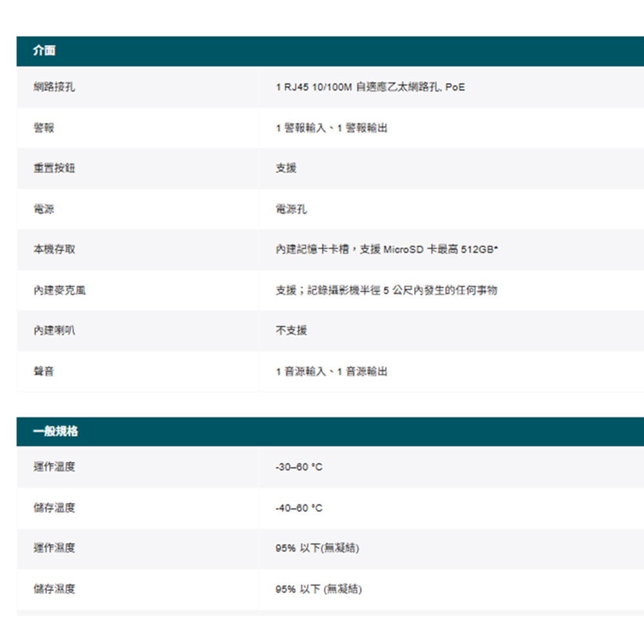The image size is (644, 644).
Task: Select the 警報 row label
Action: click(x=44, y=128)
